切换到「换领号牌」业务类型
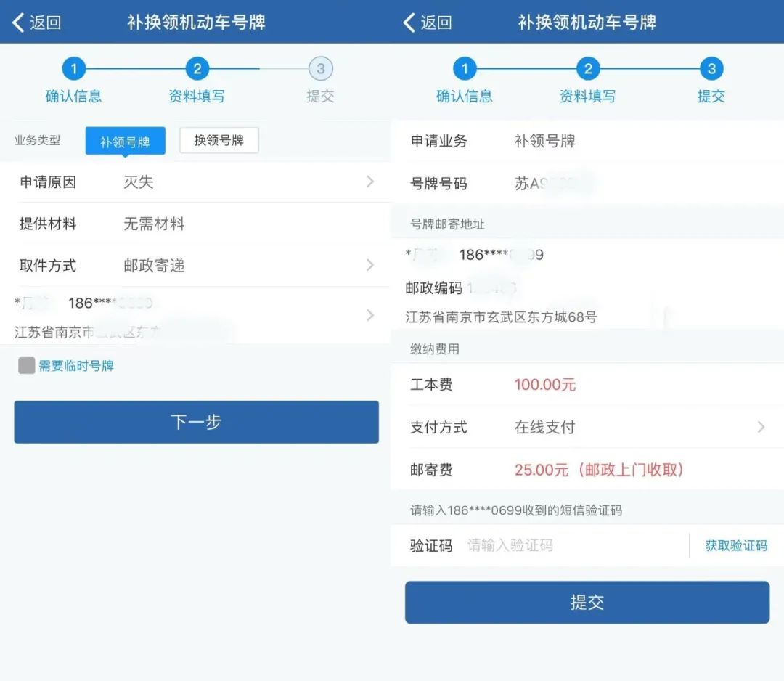The width and height of the screenshot is (784, 681). point(219,140)
